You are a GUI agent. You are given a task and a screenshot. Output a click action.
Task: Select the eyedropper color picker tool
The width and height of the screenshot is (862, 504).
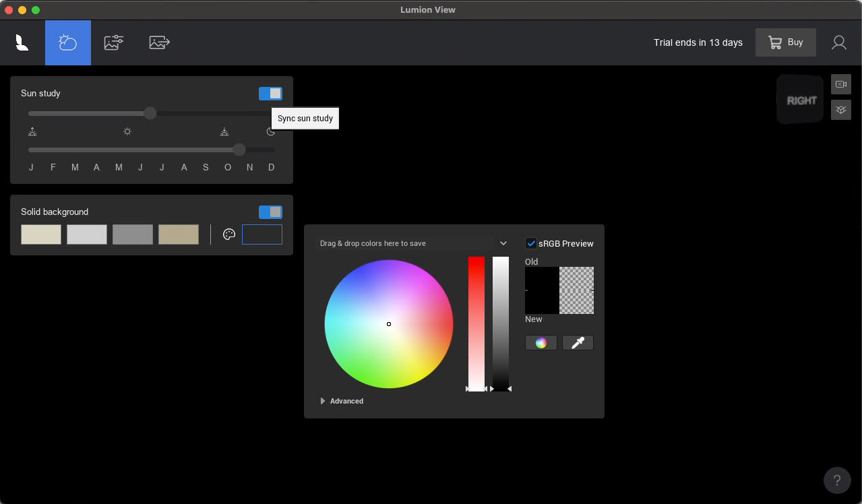[577, 342]
